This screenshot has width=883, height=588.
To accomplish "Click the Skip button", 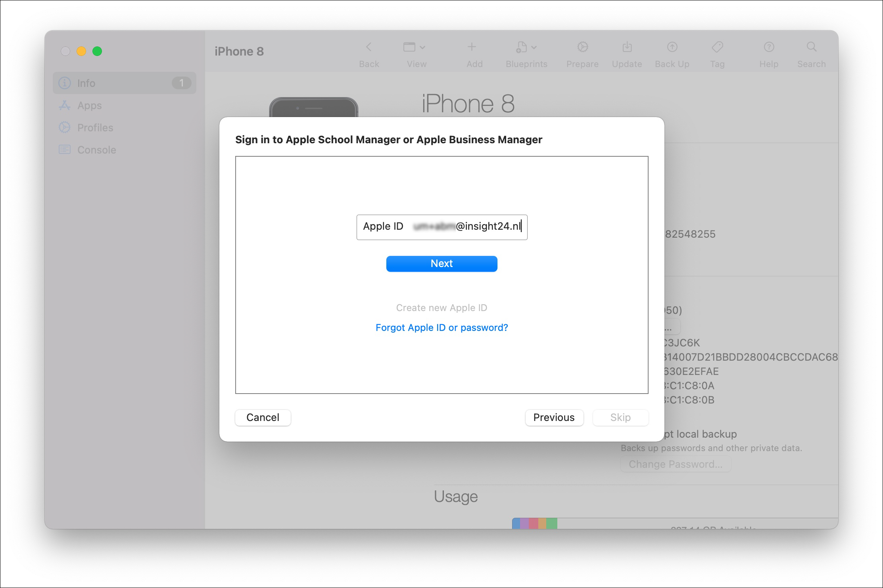I will click(620, 417).
